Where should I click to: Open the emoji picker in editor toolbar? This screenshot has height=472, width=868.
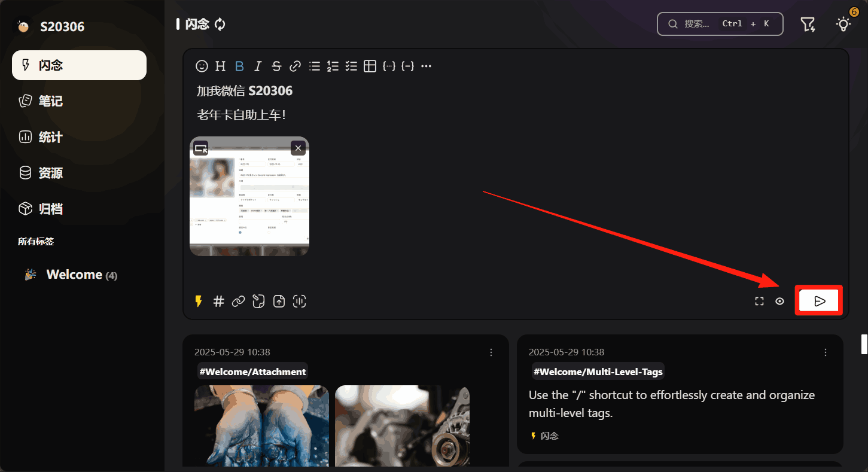click(202, 66)
